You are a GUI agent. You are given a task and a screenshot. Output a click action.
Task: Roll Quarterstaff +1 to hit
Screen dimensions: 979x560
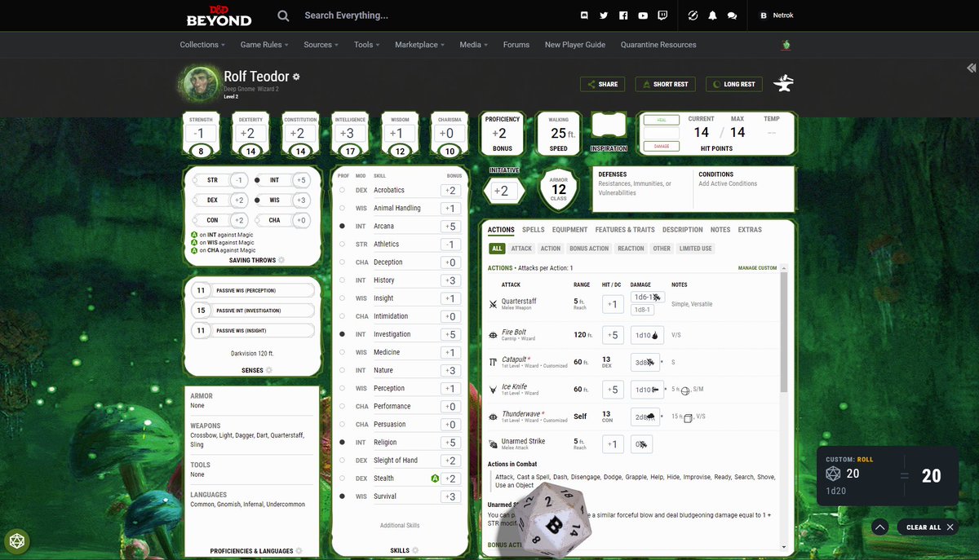[613, 305]
